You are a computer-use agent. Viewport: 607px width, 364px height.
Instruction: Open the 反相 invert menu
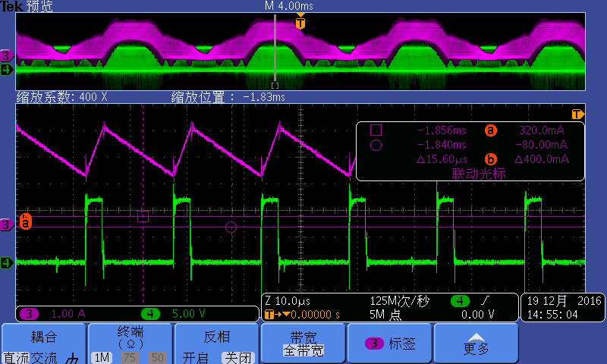[x=217, y=337]
